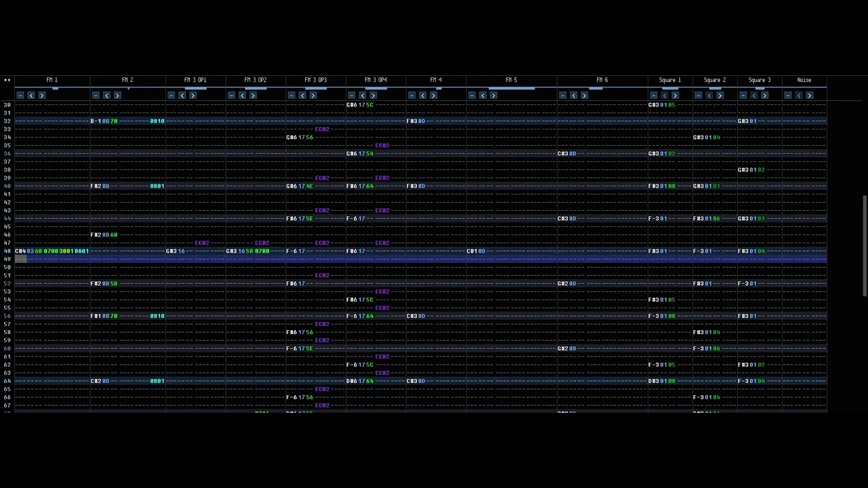The width and height of the screenshot is (868, 488).
Task: Click the left arrow button under FM 3 OP3
Action: pos(302,96)
